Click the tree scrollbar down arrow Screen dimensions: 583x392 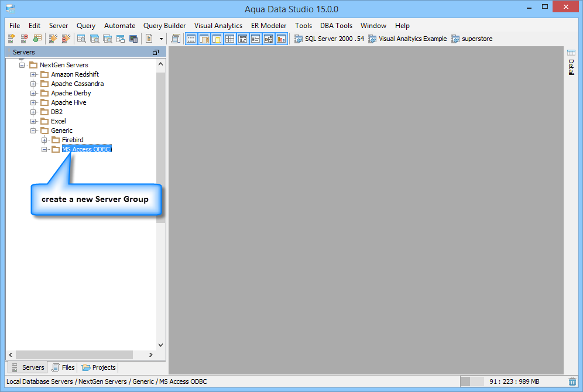[160, 345]
